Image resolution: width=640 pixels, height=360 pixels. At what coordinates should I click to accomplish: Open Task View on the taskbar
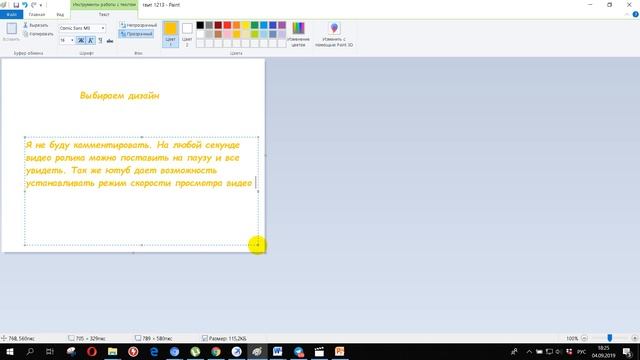pyautogui.click(x=50, y=351)
